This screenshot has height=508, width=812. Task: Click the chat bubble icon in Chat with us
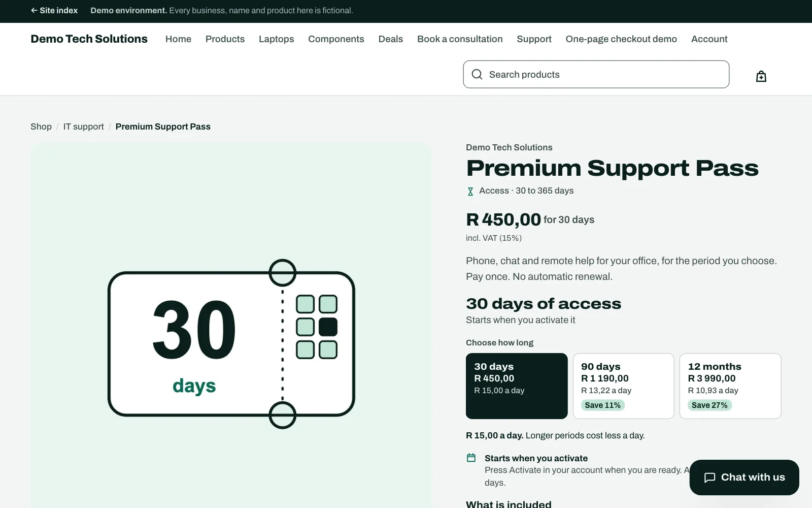tap(709, 478)
